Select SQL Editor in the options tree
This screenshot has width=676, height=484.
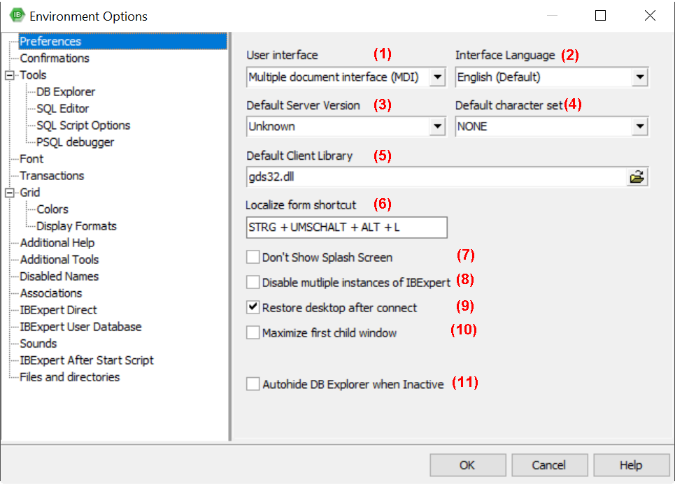click(x=63, y=108)
